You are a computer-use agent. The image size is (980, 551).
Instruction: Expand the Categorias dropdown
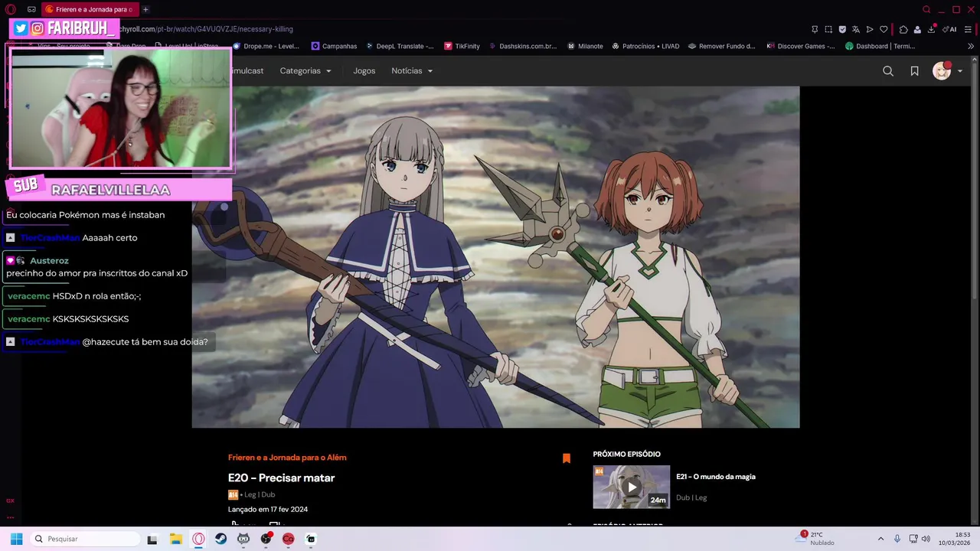(305, 70)
